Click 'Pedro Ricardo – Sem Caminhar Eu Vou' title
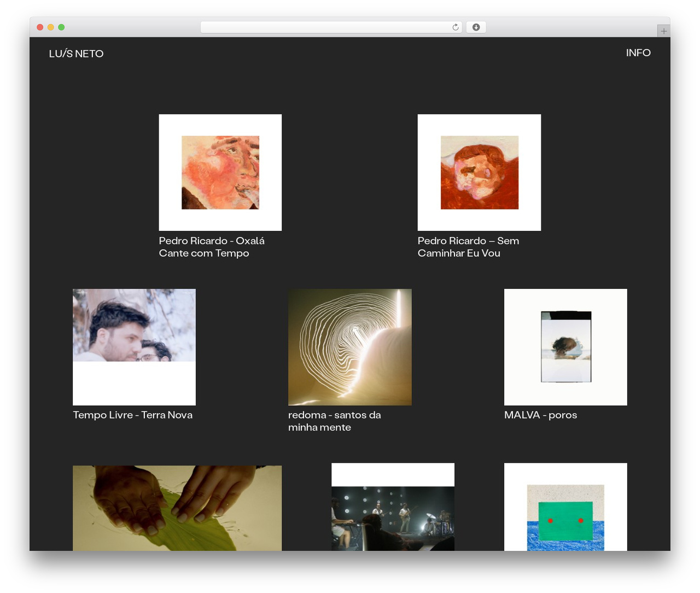 (468, 247)
